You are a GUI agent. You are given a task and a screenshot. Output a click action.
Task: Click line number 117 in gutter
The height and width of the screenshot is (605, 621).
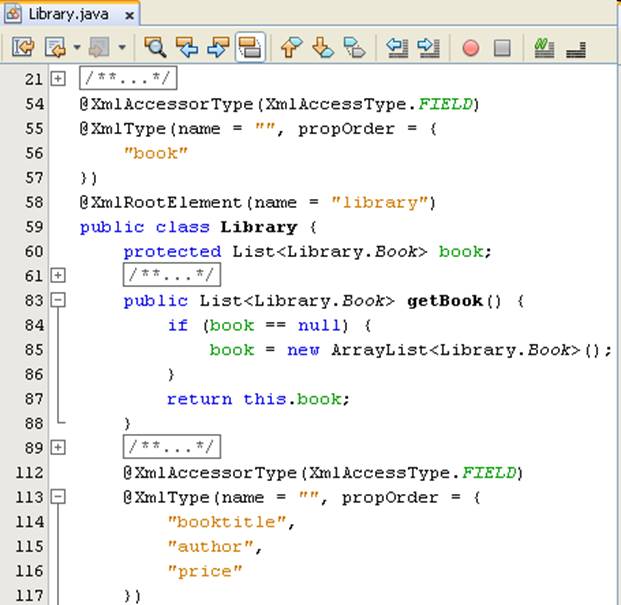tap(29, 595)
